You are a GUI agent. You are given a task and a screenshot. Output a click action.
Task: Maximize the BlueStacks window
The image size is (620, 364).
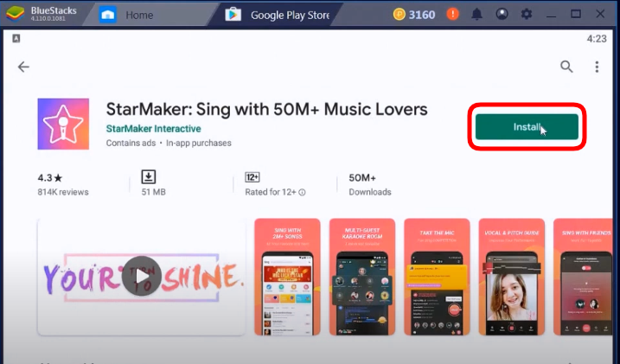pos(576,14)
